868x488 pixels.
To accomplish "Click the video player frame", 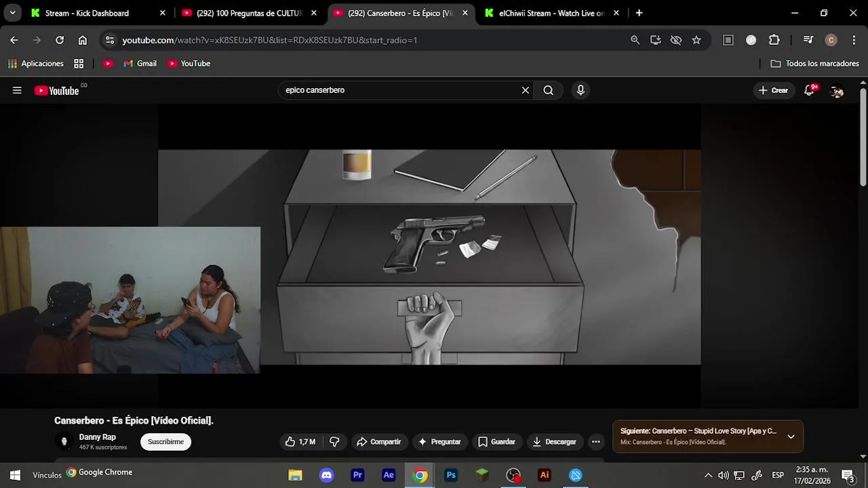I will (x=429, y=256).
